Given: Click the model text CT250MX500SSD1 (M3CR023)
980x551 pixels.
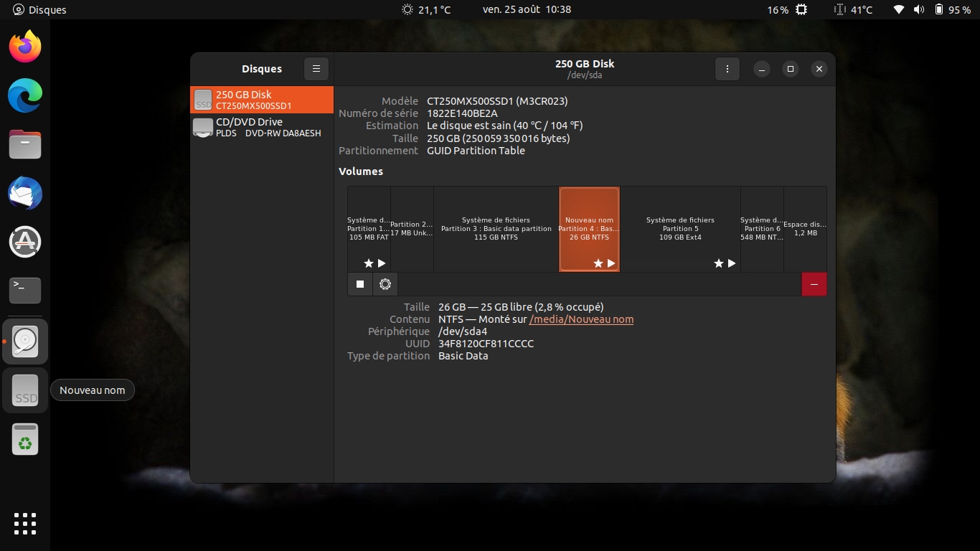Looking at the screenshot, I should coord(497,101).
